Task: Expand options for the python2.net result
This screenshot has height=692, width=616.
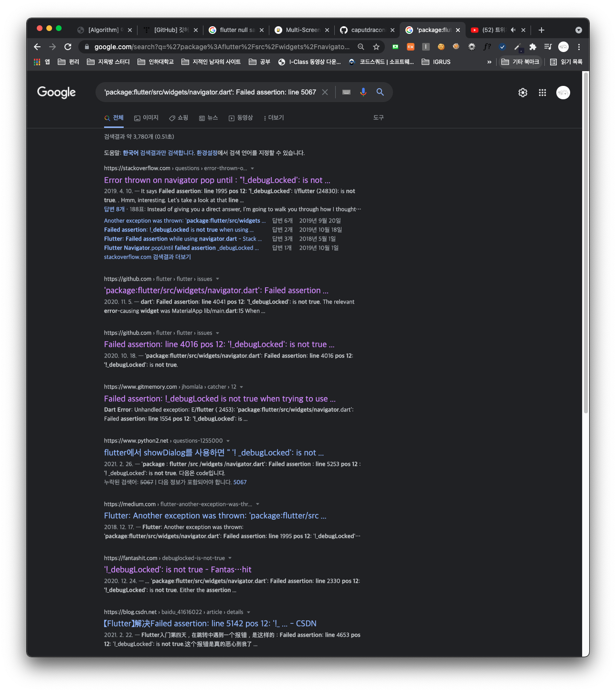Action: click(228, 441)
